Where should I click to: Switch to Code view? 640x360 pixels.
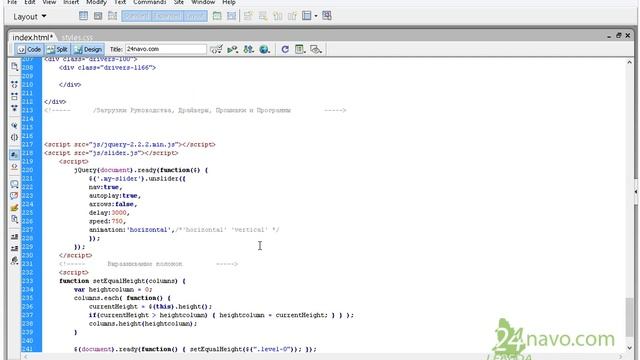pyautogui.click(x=29, y=49)
